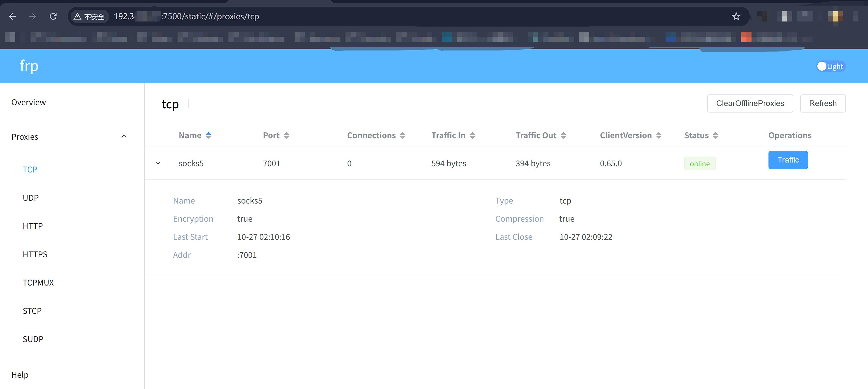Sort the table by Port column

point(286,135)
